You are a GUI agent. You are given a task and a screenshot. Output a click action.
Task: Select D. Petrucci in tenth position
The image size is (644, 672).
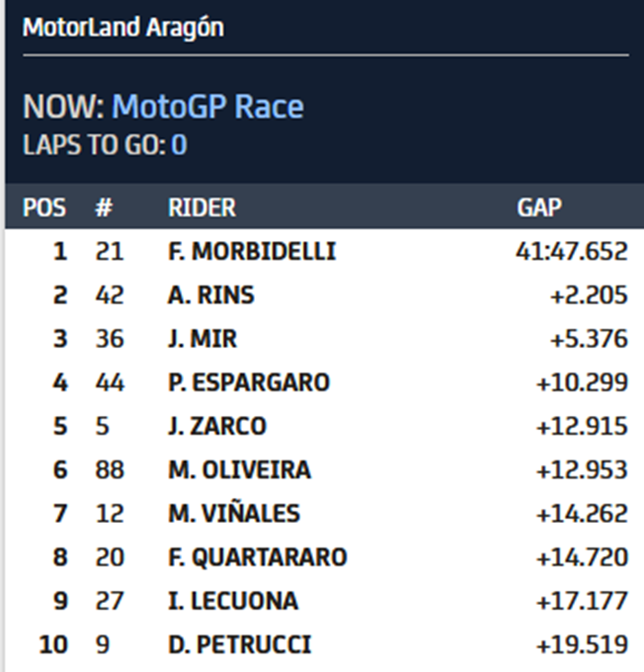[x=239, y=644]
